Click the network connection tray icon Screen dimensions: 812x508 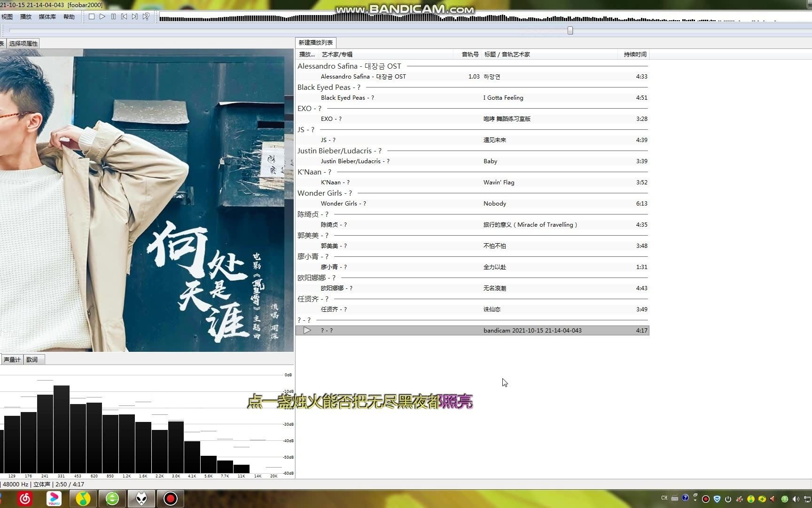pyautogui.click(x=807, y=499)
